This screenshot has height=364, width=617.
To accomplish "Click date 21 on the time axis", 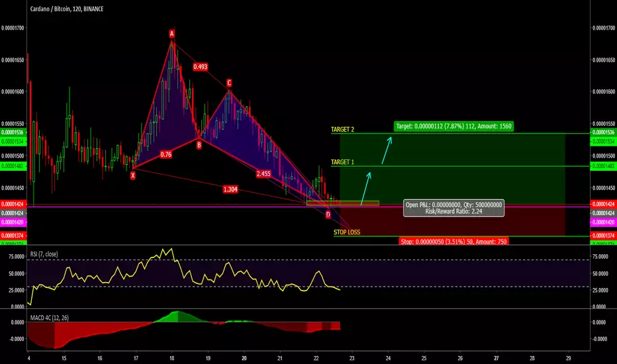I will tap(280, 358).
